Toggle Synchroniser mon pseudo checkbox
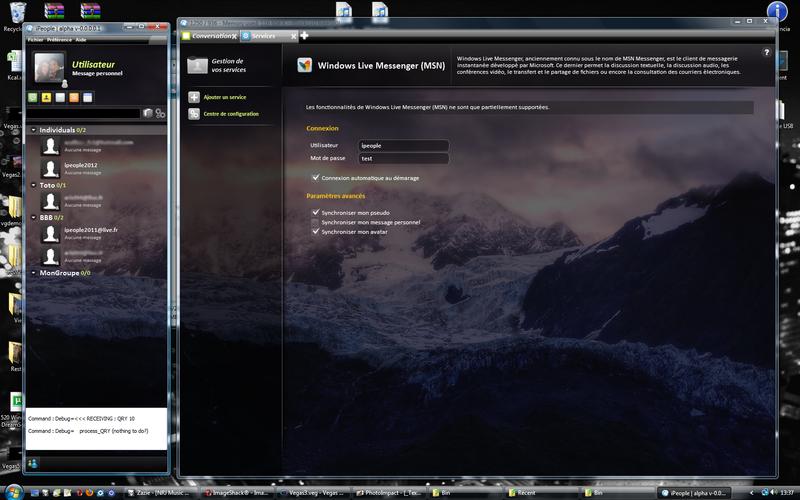Image resolution: width=800 pixels, height=500 pixels. point(315,212)
